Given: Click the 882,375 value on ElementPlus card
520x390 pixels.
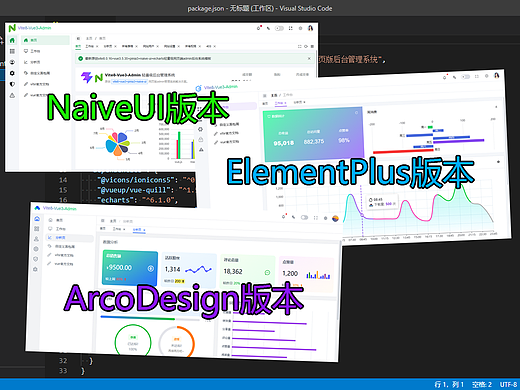Looking at the screenshot, I should 314,142.
